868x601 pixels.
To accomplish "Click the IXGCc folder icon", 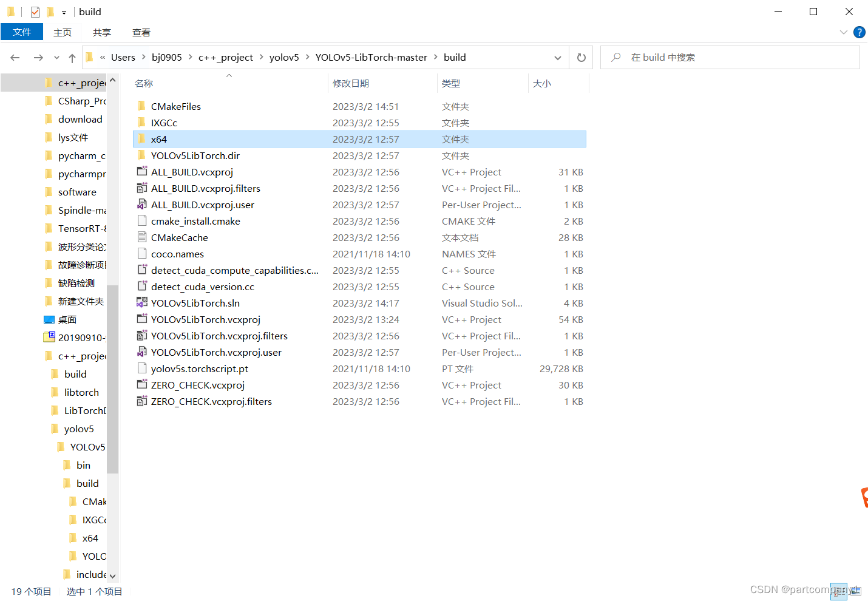I will [x=141, y=123].
